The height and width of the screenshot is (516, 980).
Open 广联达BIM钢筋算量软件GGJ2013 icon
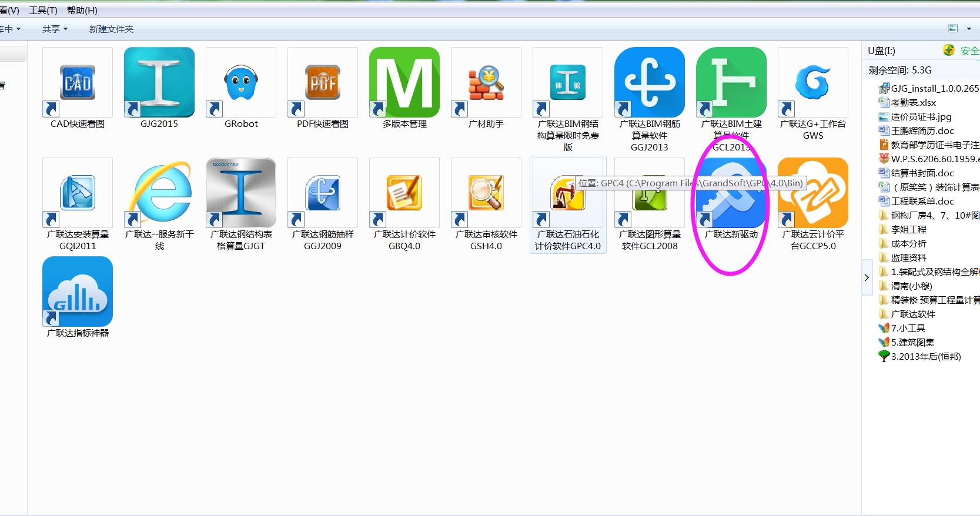[650, 82]
